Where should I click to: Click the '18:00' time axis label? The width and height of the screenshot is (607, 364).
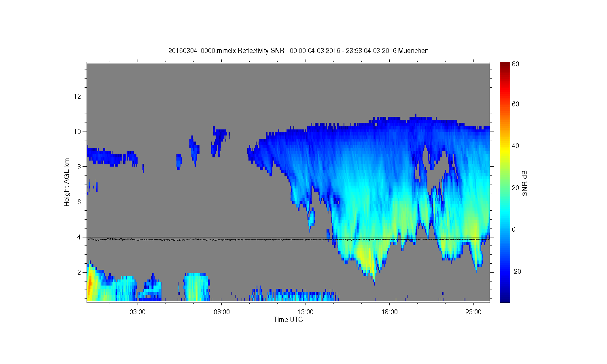(x=390, y=312)
